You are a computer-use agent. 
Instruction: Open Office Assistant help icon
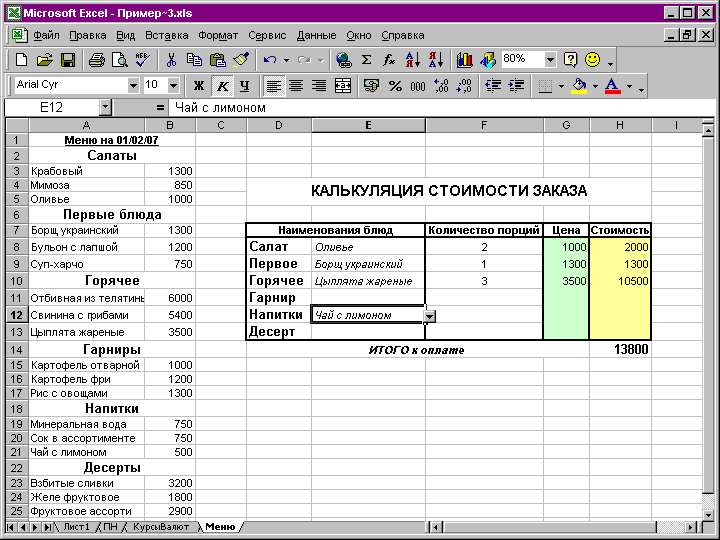pyautogui.click(x=570, y=60)
